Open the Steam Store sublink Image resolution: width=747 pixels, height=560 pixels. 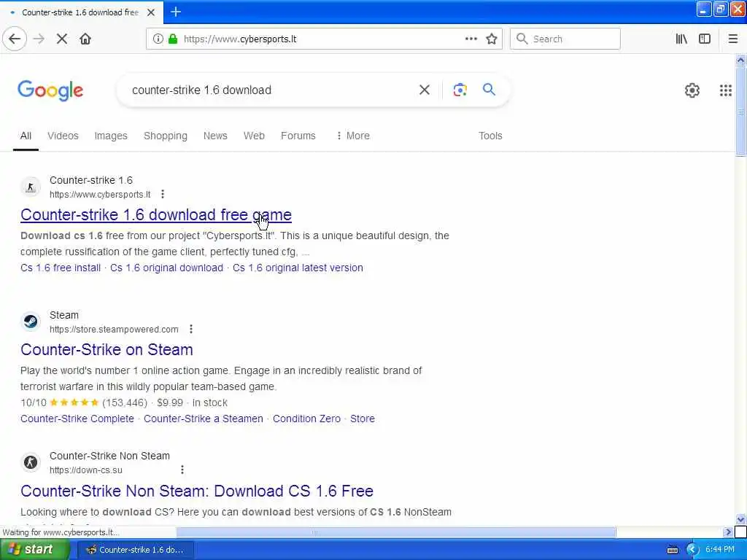363,419
